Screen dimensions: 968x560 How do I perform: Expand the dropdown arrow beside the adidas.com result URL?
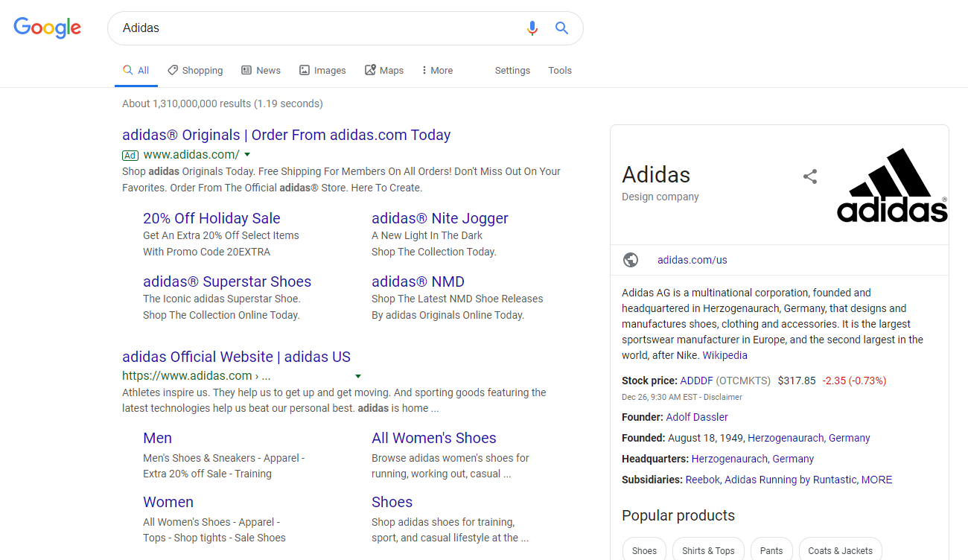pyautogui.click(x=358, y=376)
